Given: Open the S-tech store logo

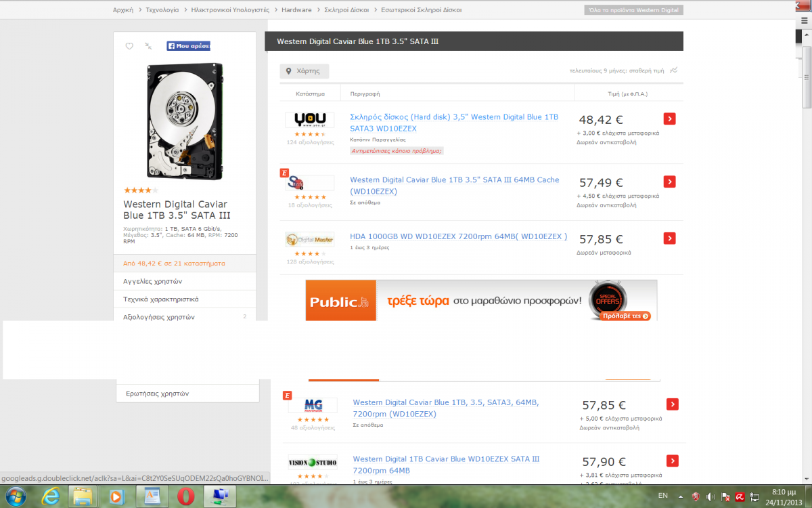Looking at the screenshot, I should pyautogui.click(x=310, y=183).
